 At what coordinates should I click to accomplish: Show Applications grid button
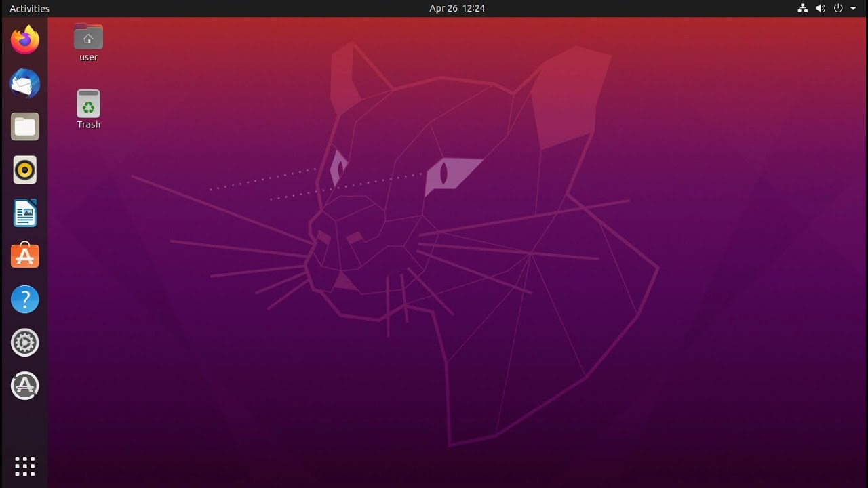[25, 466]
